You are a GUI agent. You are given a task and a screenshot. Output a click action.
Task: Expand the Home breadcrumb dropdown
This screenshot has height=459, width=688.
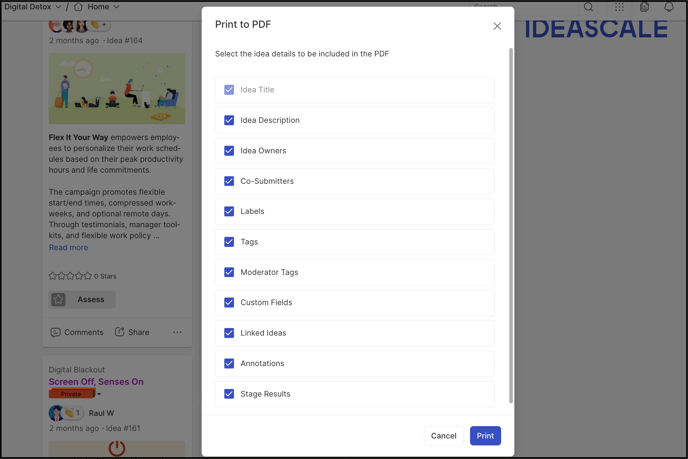pos(116,7)
